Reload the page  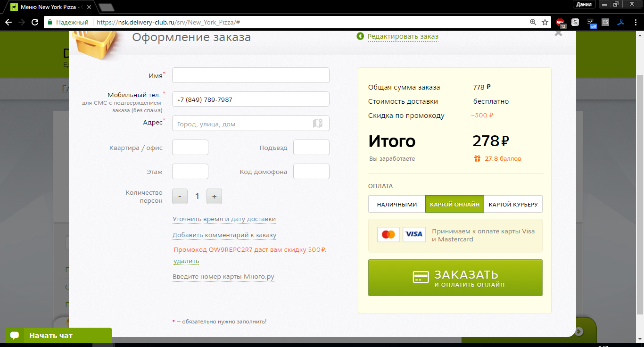[x=35, y=22]
